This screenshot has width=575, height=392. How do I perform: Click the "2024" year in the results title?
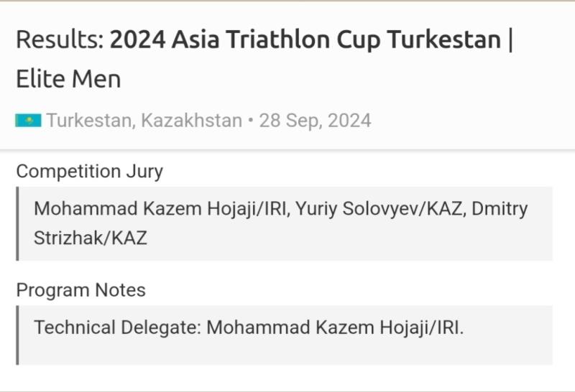coord(138,39)
